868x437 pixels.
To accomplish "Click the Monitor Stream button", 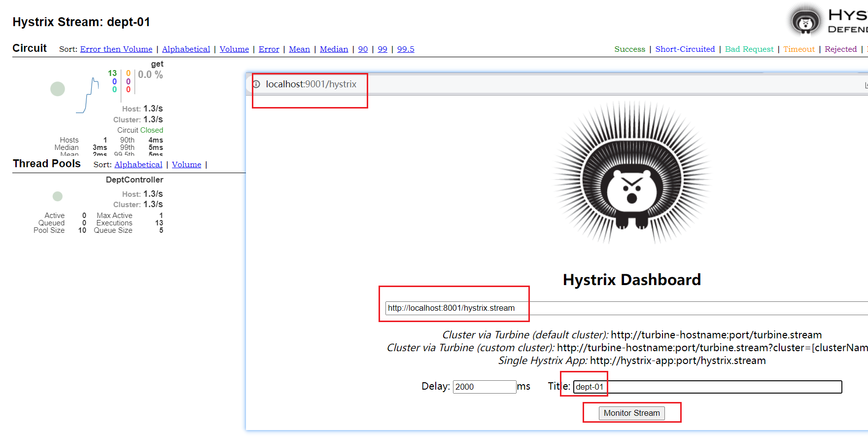I will (632, 413).
